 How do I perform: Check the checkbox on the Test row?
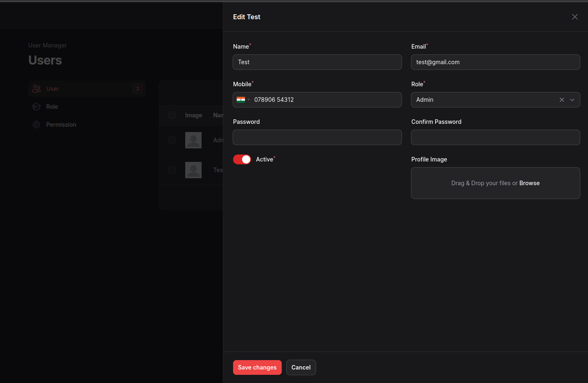(x=172, y=170)
